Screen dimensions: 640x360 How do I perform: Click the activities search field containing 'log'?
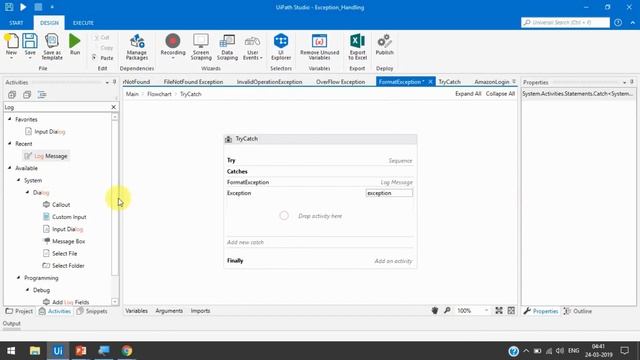point(57,107)
